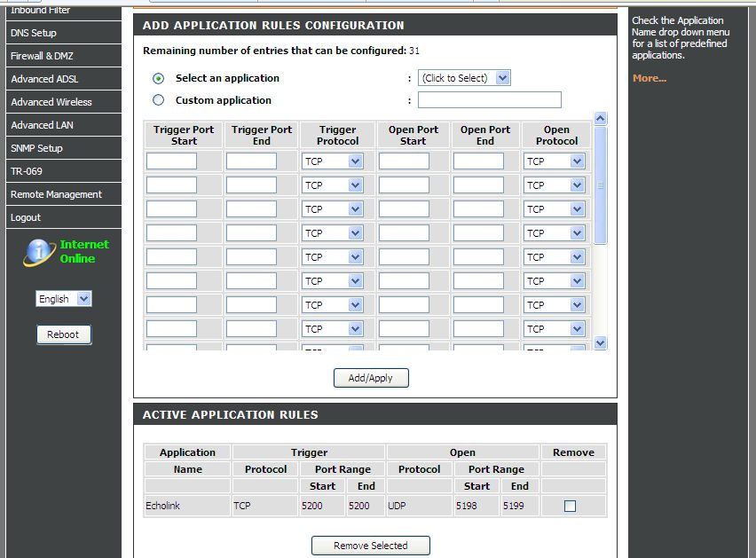Screen dimensions: 756x558
Task: Click the Remove Selected button
Action: [370, 546]
